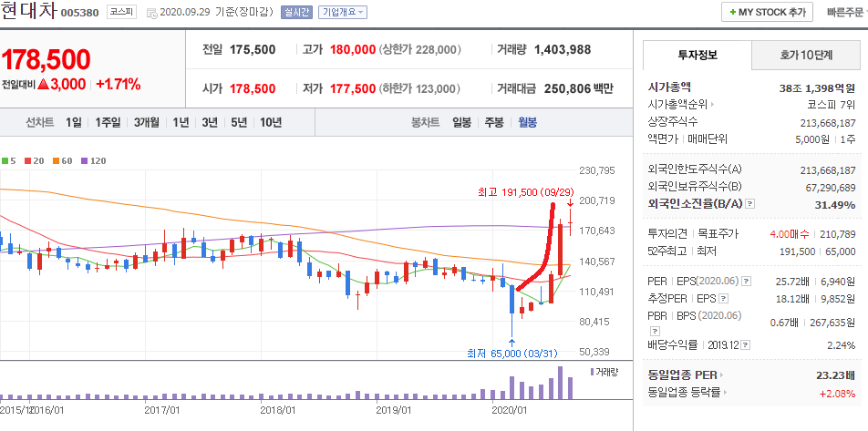Viewport: 868px width, 431px height.
Task: Click 52주최고 label link
Action: [x=667, y=251]
